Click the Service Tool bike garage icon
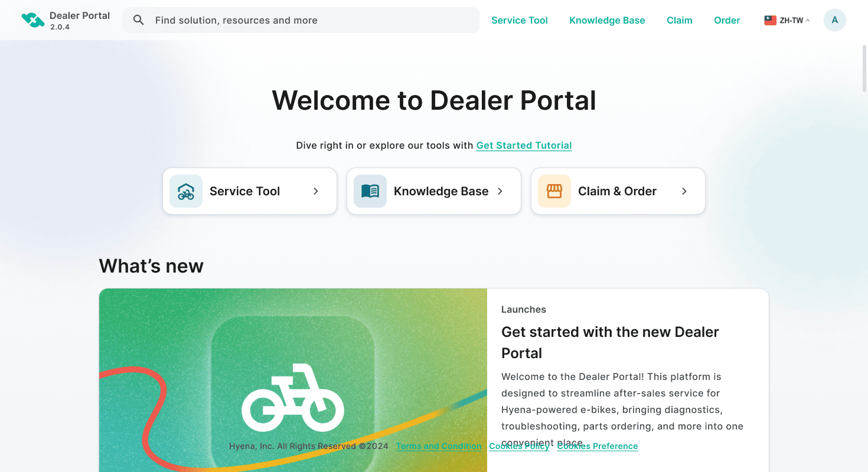This screenshot has height=472, width=868. [186, 191]
